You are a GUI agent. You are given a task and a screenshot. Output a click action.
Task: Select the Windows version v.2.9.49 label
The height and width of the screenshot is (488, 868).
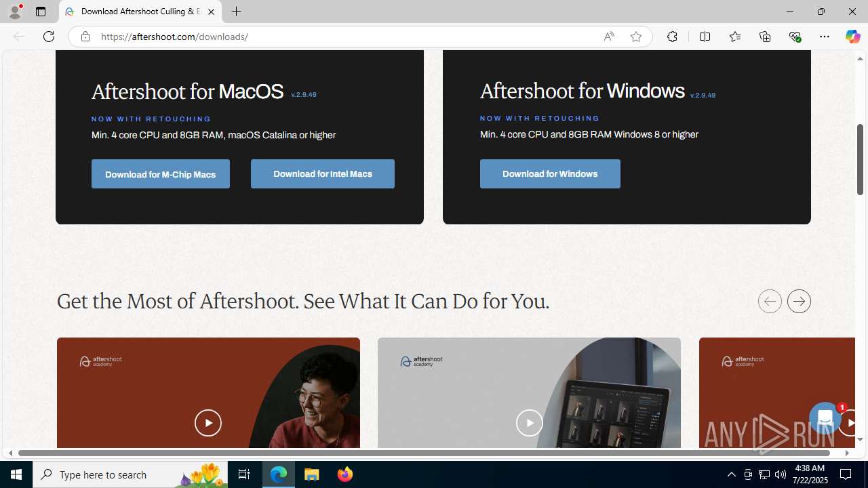click(x=703, y=96)
